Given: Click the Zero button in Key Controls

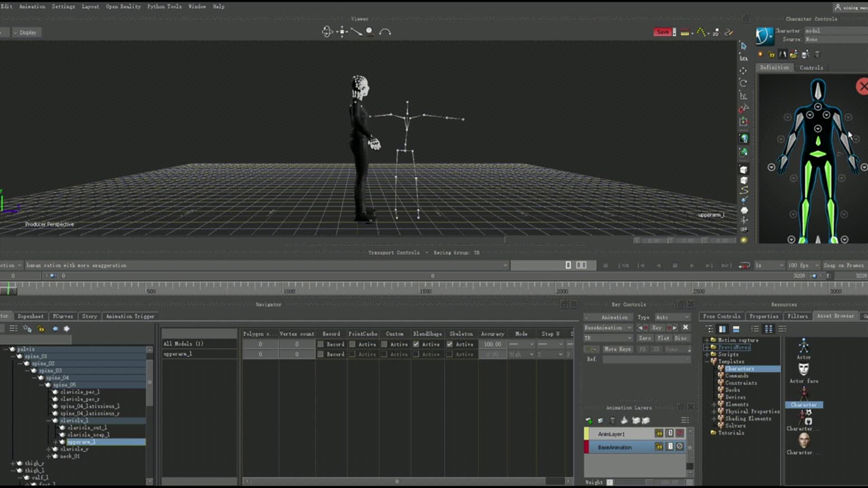Looking at the screenshot, I should click(x=645, y=338).
